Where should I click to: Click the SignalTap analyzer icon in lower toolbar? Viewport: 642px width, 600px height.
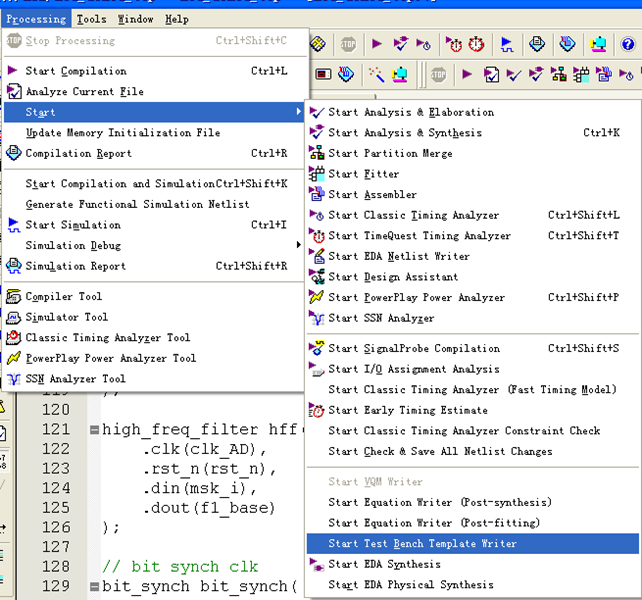tap(323, 75)
